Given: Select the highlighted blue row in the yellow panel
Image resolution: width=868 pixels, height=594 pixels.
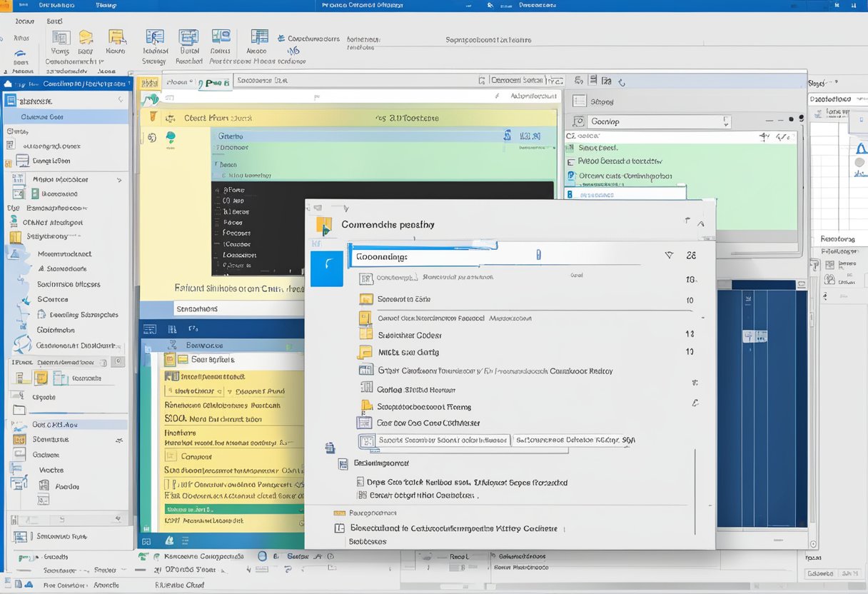Looking at the screenshot, I should (x=383, y=136).
